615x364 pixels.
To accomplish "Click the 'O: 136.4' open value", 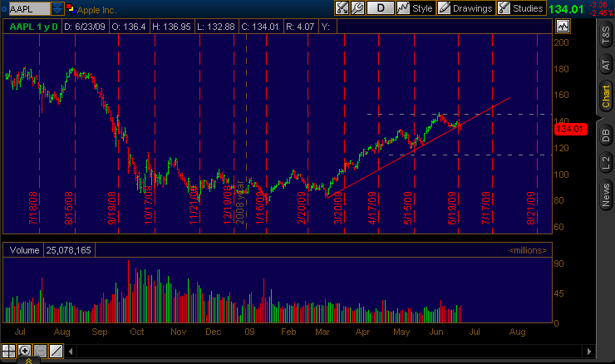I will pos(129,27).
